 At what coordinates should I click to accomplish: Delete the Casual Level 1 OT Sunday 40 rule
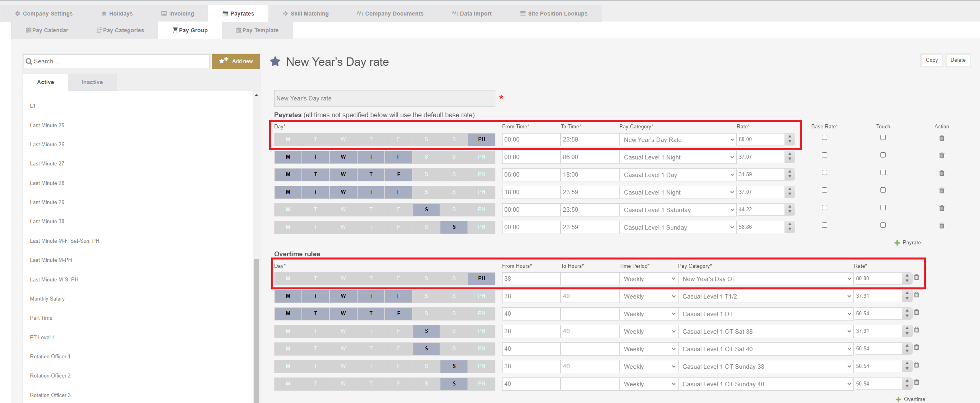point(916,382)
